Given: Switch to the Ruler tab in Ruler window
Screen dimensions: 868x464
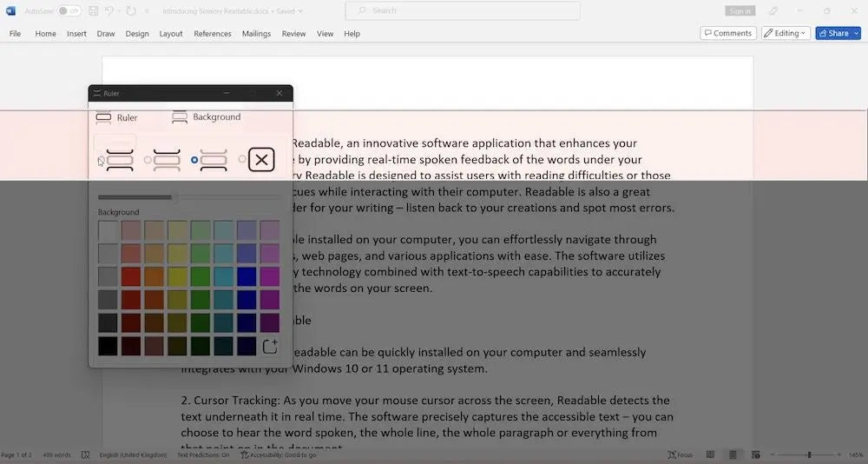Looking at the screenshot, I should point(117,117).
